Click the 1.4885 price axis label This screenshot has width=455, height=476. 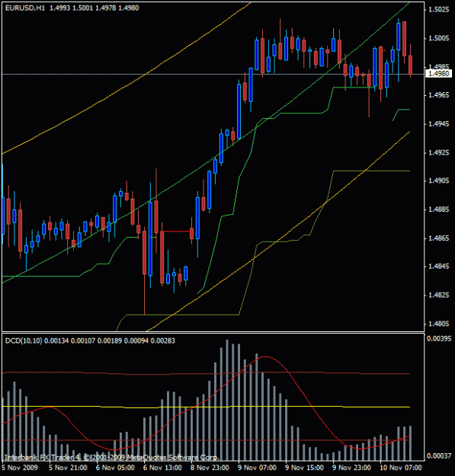[x=438, y=209]
